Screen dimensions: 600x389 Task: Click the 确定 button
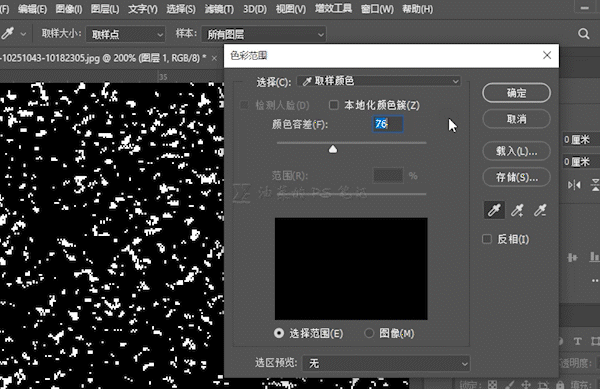[x=516, y=93]
